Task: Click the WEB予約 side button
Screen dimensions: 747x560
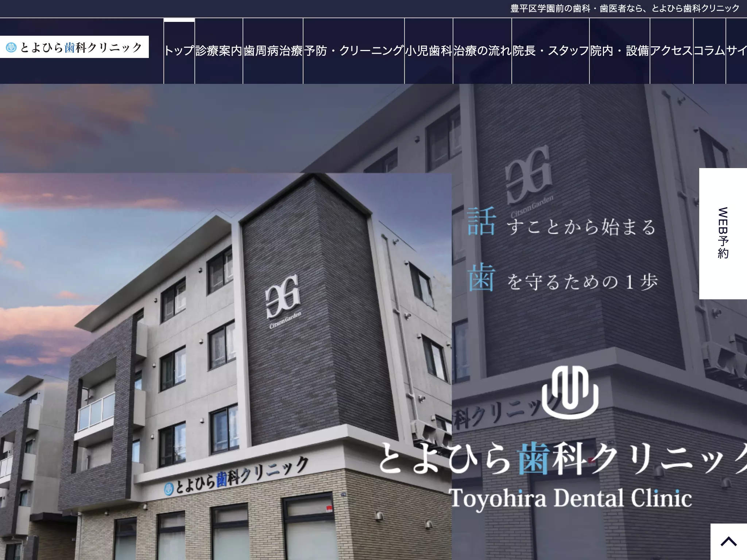Action: [x=723, y=233]
